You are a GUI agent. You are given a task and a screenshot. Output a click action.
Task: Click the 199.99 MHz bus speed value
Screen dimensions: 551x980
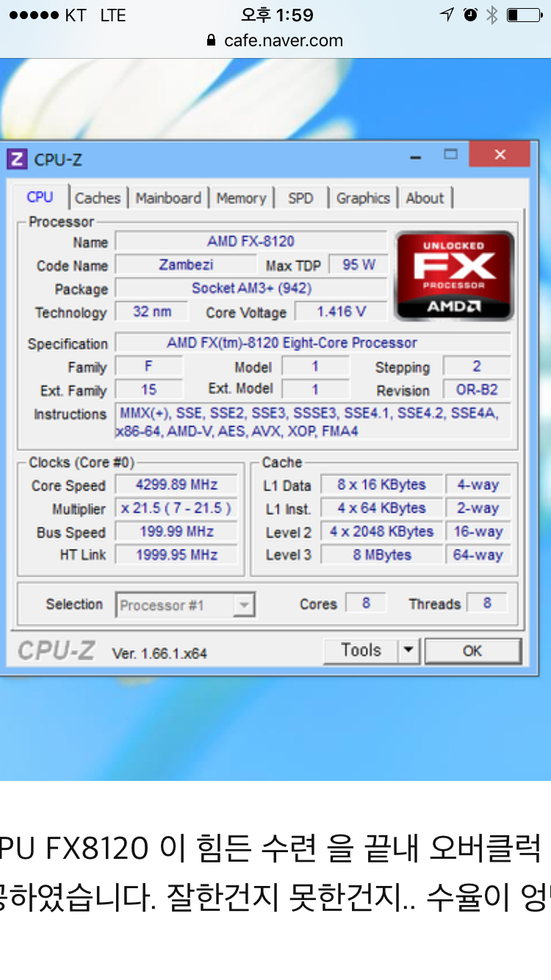[176, 532]
